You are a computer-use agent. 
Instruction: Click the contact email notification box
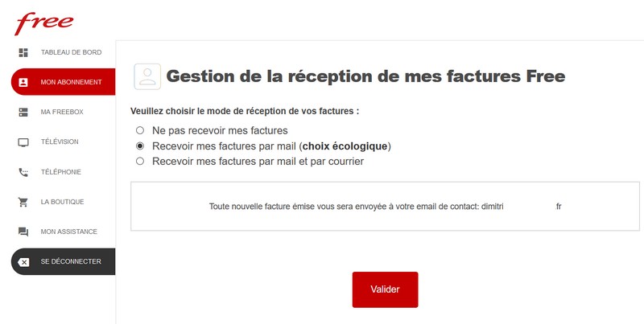tap(385, 207)
